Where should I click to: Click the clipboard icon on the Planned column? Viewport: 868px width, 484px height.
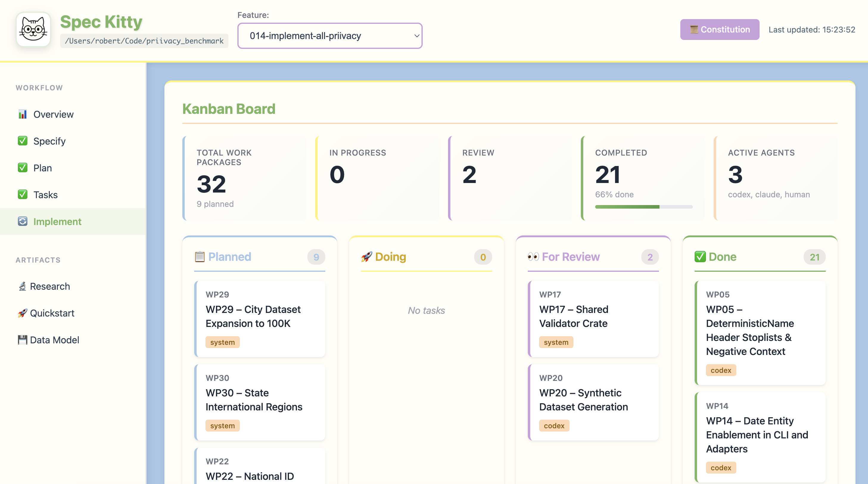(x=200, y=257)
